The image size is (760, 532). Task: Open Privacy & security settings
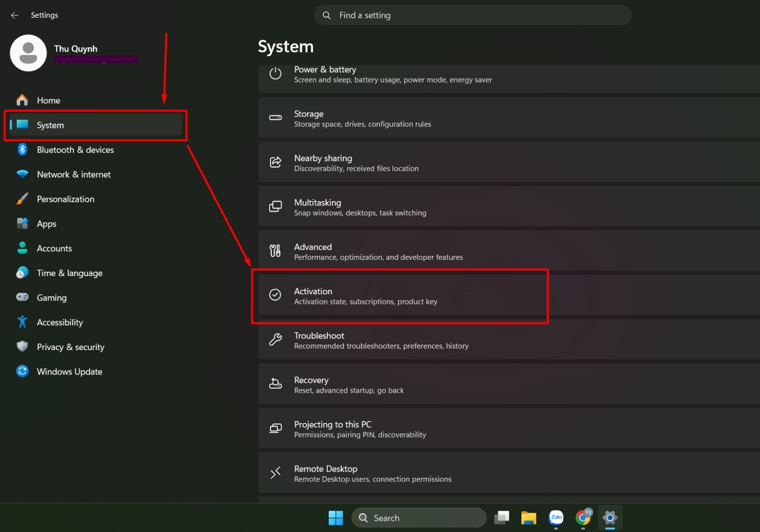(96, 347)
